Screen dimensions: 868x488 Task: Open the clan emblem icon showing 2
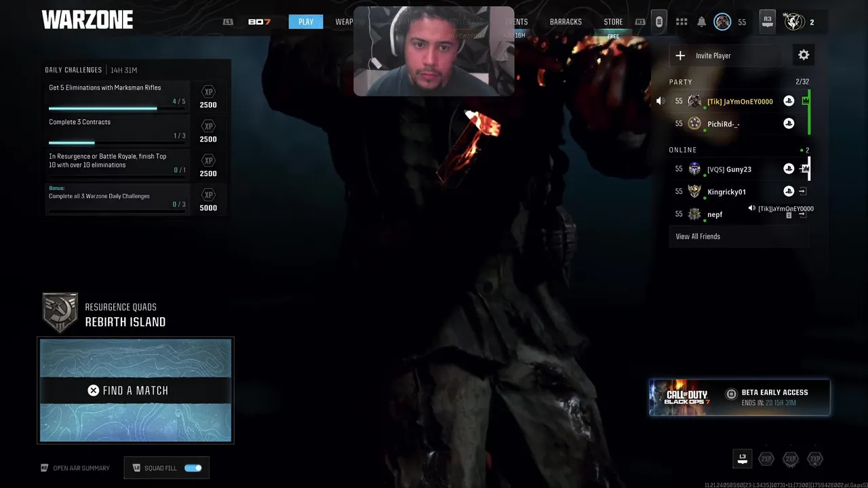[x=793, y=22]
